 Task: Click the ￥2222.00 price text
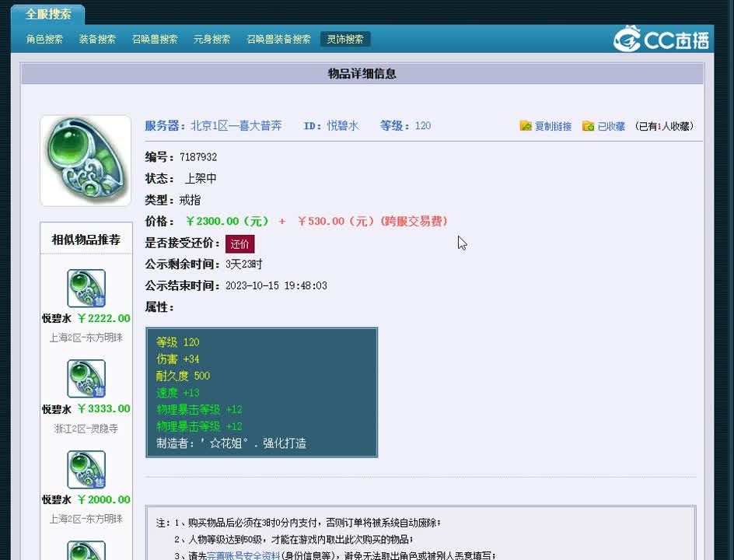click(x=104, y=318)
